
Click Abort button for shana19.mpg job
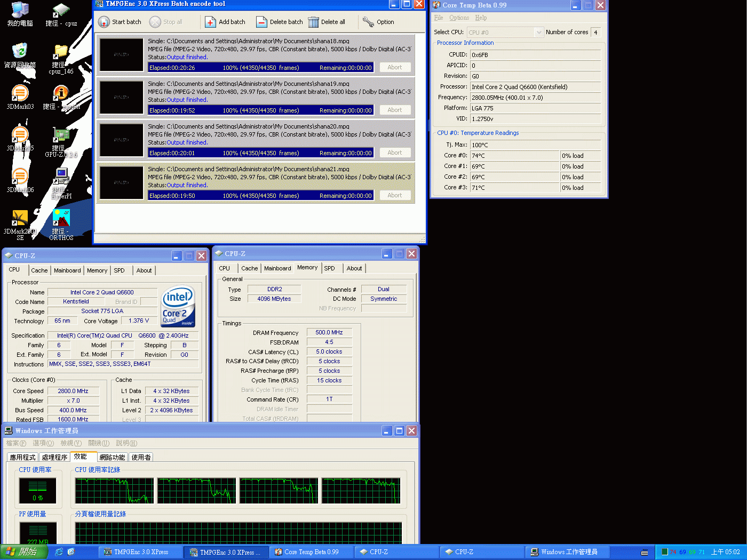[x=395, y=110]
